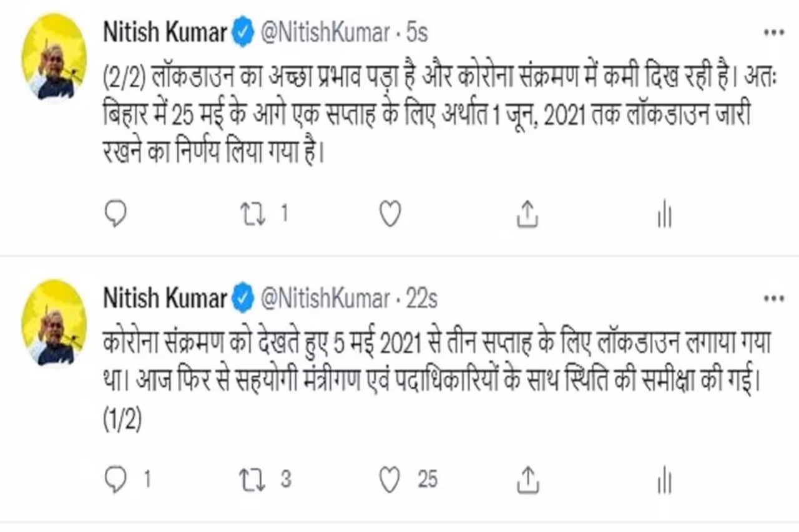Like the (1/2) tweet with 25 likes
The width and height of the screenshot is (799, 532).
390,479
